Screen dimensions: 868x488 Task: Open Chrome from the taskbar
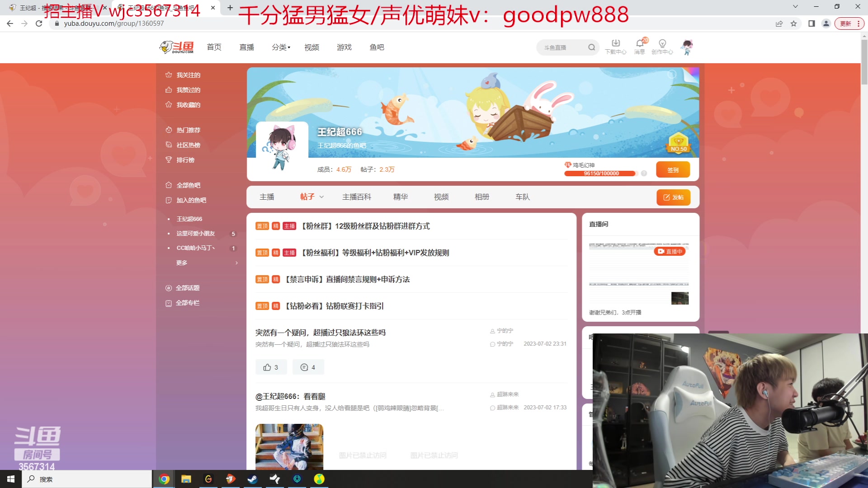tap(164, 479)
